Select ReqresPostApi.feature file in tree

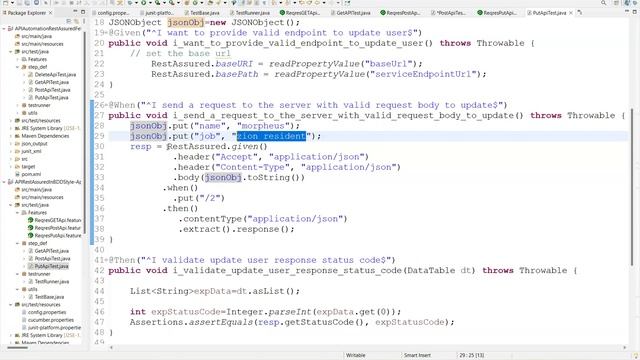tap(58, 228)
